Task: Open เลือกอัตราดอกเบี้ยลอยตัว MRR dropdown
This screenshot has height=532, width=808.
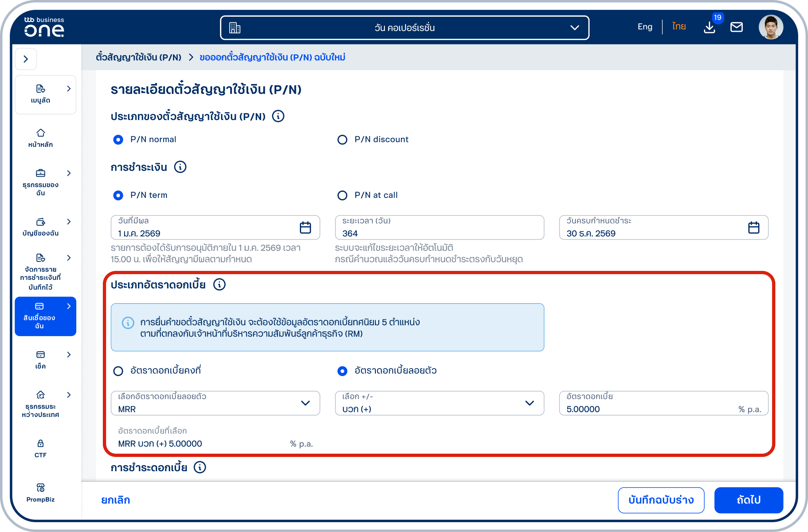Action: tap(215, 403)
